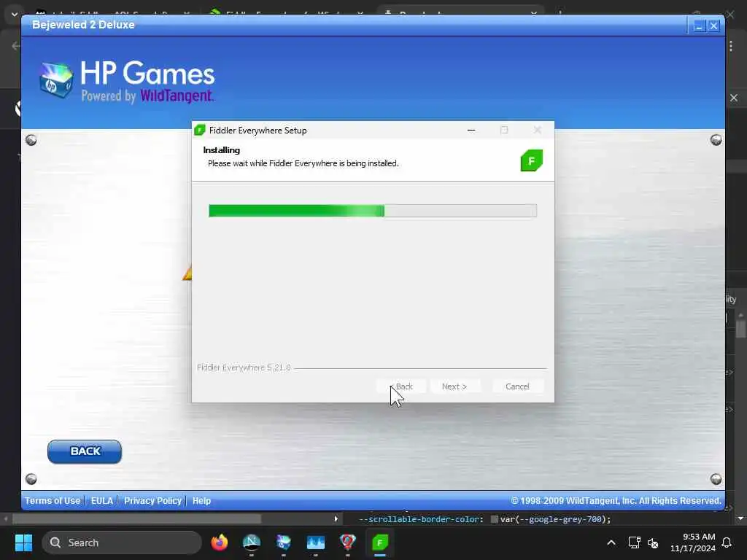This screenshot has height=560, width=747.
Task: Click the browser three-dot menu icon
Action: click(731, 46)
